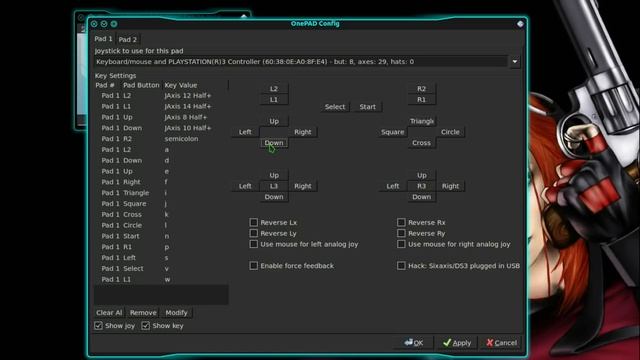Click Right button beside L3
The image size is (640, 360).
pos(302,186)
